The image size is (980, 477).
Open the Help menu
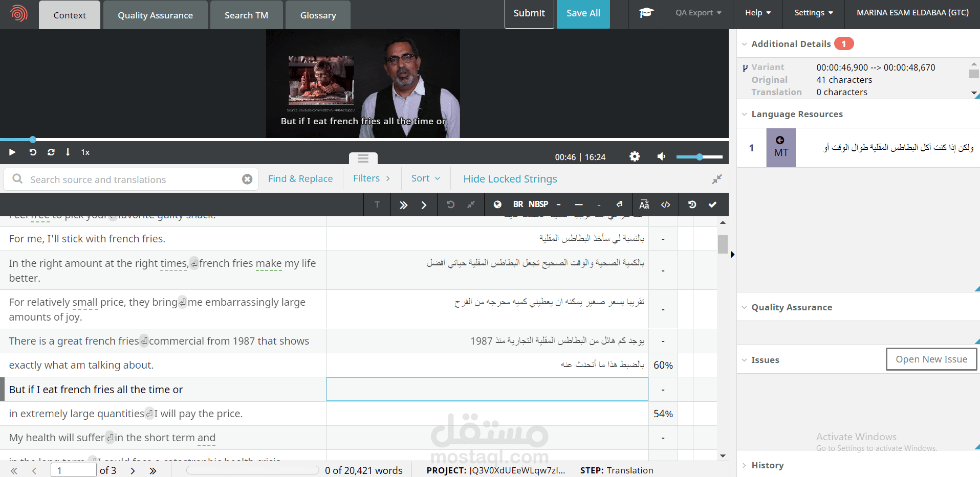[758, 13]
